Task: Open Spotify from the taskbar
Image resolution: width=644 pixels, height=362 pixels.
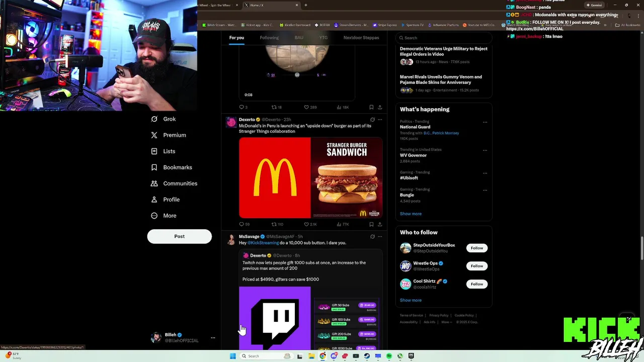Action: [389, 356]
